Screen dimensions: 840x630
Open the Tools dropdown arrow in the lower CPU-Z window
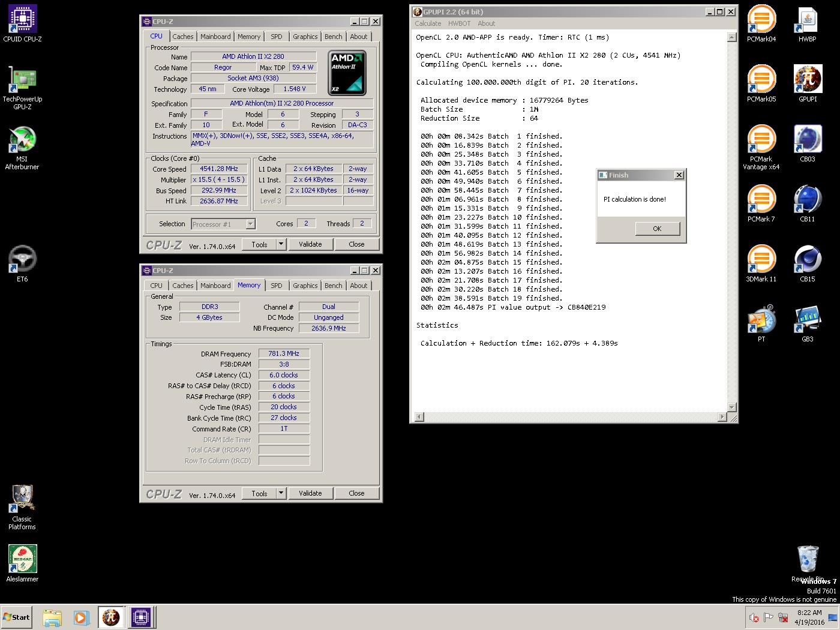tap(281, 493)
